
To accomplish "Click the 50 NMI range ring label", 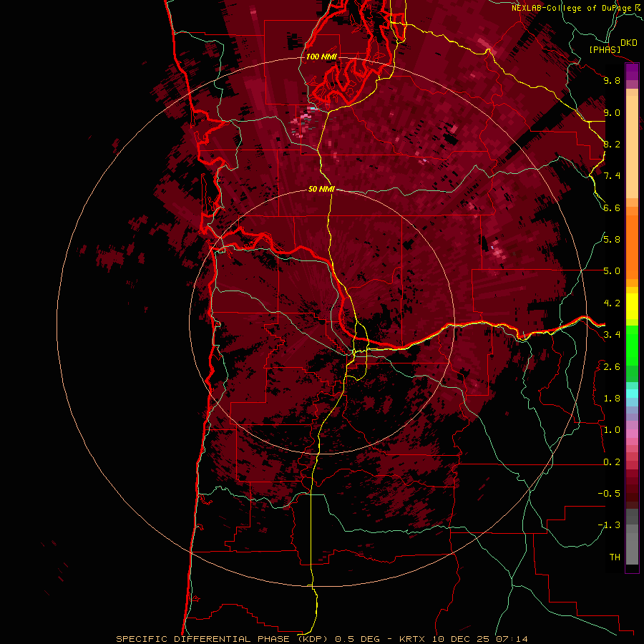I will pyautogui.click(x=321, y=190).
